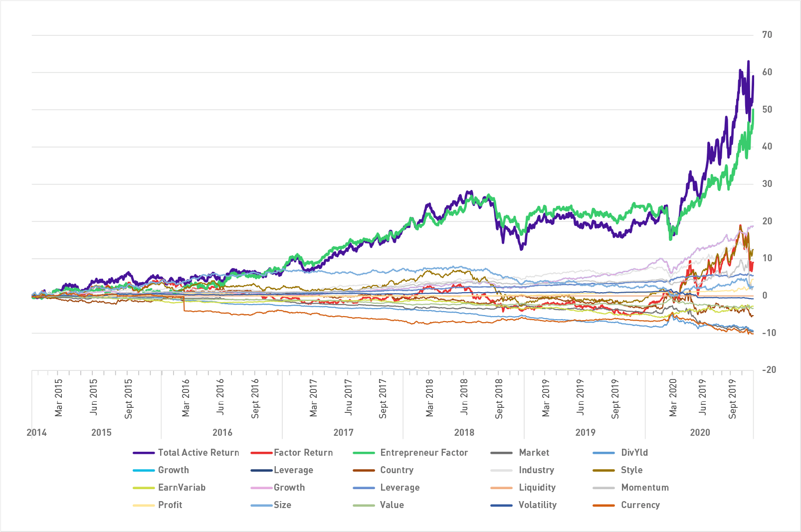Select the 2018 year label on axis
Screen dimensions: 801x532
(464, 433)
